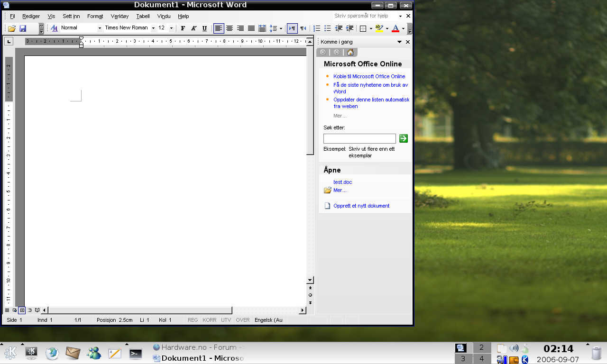The width and height of the screenshot is (607, 364).
Task: Open the Styles and Formatting pane icon
Action: (x=54, y=28)
